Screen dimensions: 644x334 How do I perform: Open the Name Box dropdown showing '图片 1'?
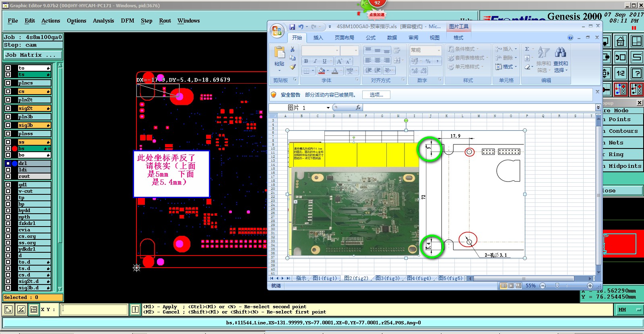click(328, 107)
